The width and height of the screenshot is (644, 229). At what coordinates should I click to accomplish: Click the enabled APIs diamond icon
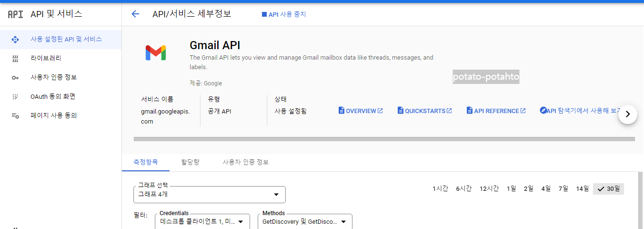[x=15, y=39]
